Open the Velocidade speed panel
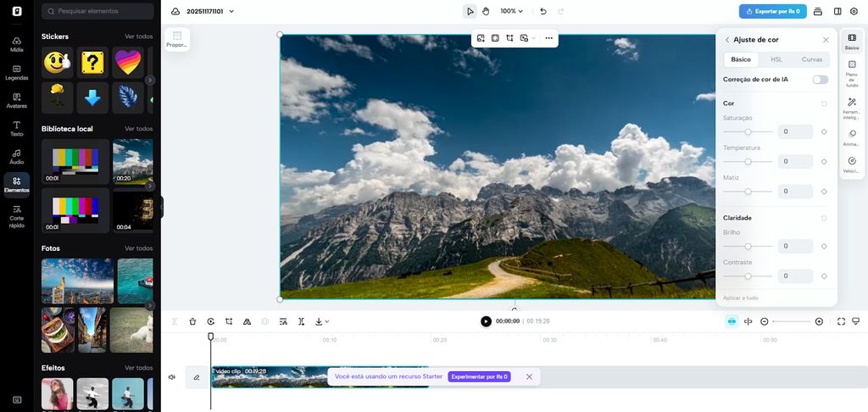Screen dimensions: 868x412 tap(852, 164)
